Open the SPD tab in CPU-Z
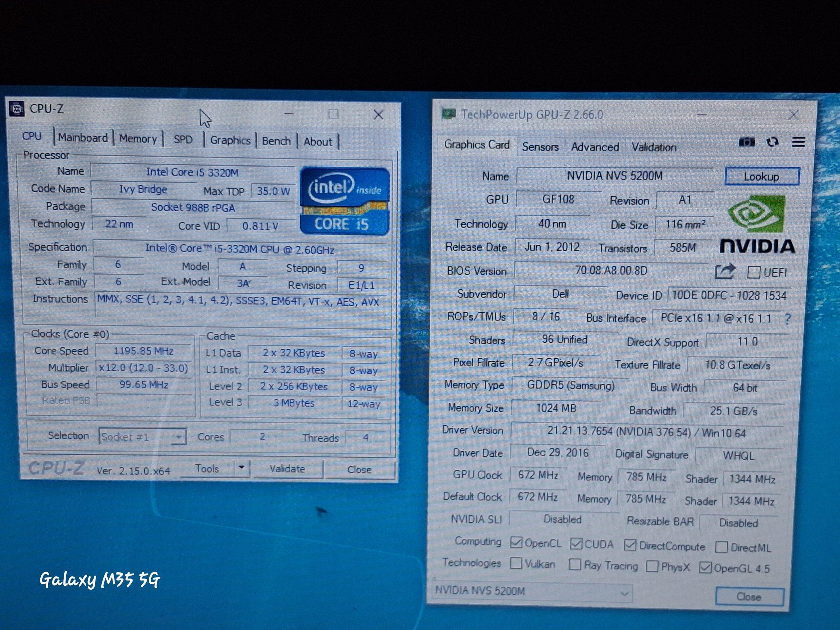Viewport: 840px width, 630px height. coord(183,139)
